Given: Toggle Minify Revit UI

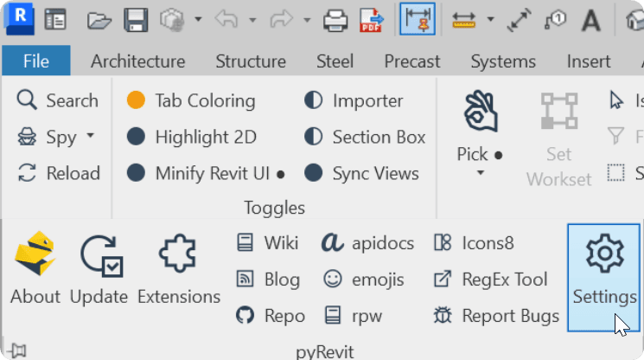Looking at the screenshot, I should pyautogui.click(x=206, y=173).
